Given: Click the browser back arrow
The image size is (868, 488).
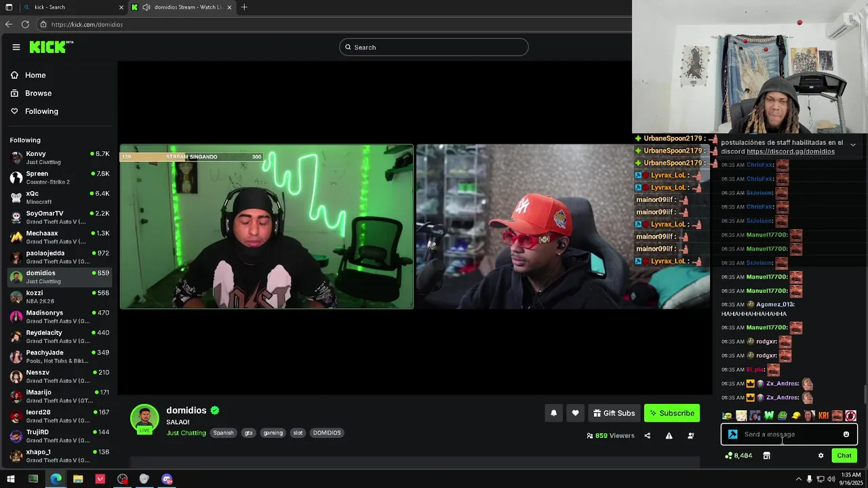Looking at the screenshot, I should (9, 24).
